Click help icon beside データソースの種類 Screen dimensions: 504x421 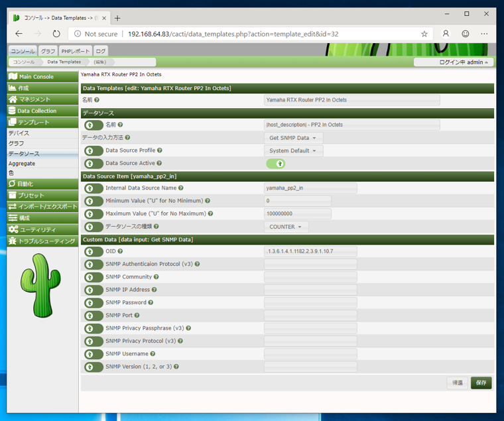(x=157, y=227)
